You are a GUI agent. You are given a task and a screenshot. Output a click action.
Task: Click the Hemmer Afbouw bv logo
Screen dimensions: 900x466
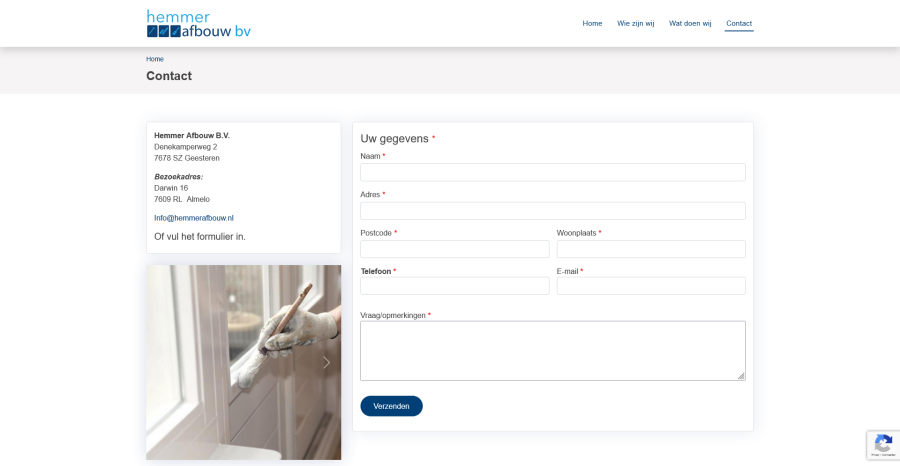(x=198, y=24)
